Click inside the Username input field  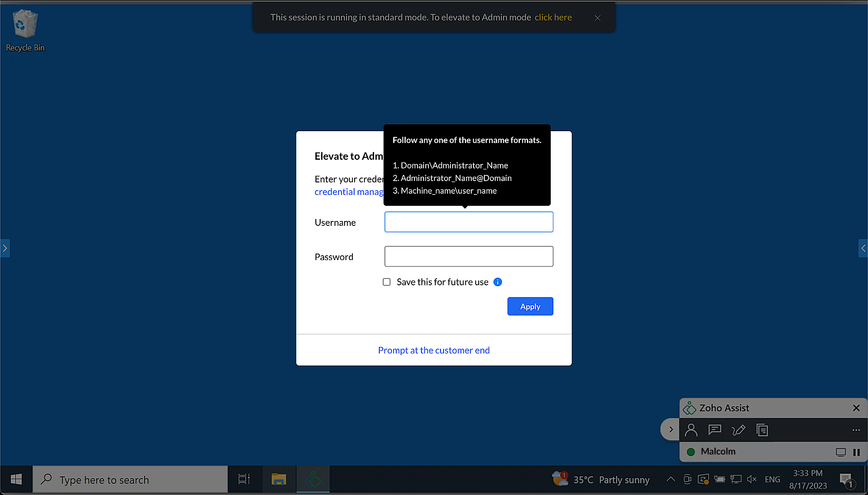click(x=468, y=221)
